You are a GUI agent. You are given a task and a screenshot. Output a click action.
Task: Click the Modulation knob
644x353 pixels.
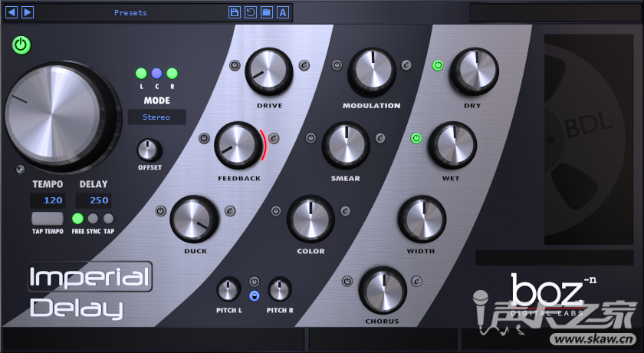pyautogui.click(x=372, y=71)
